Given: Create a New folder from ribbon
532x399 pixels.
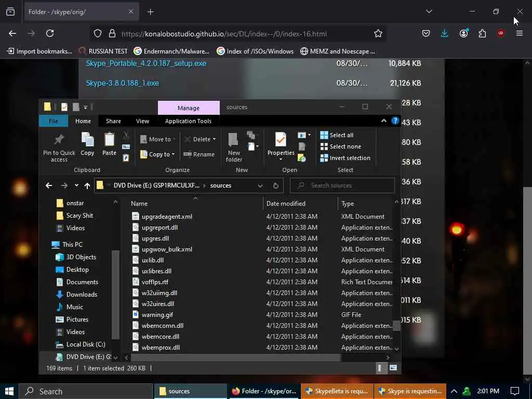Looking at the screenshot, I should tap(233, 147).
